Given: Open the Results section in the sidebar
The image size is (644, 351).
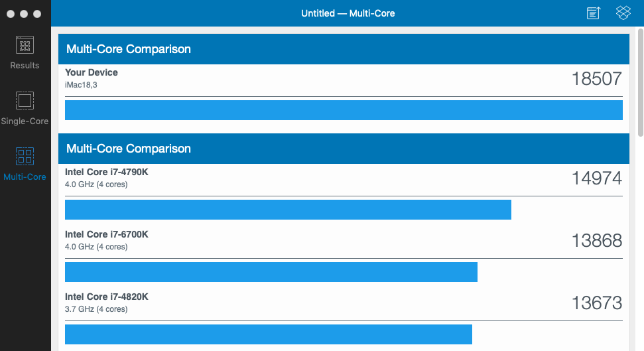Looking at the screenshot, I should tap(25, 52).
